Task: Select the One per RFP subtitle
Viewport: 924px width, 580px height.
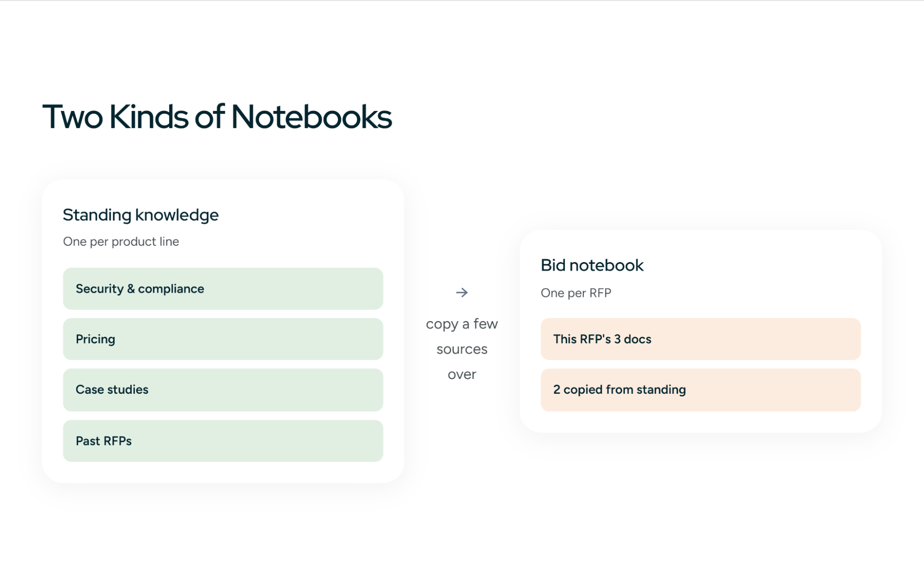Action: [x=576, y=293]
